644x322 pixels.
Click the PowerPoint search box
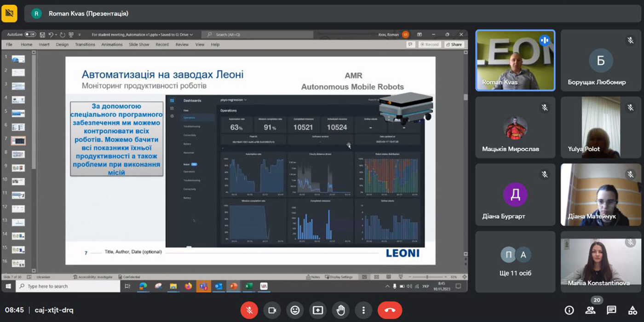pos(258,34)
